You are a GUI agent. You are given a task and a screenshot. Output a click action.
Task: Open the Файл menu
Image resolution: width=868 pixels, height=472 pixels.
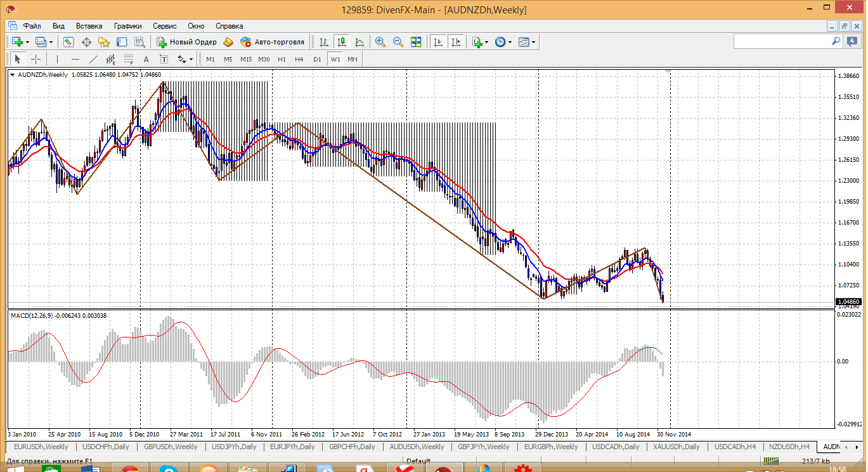pos(32,26)
